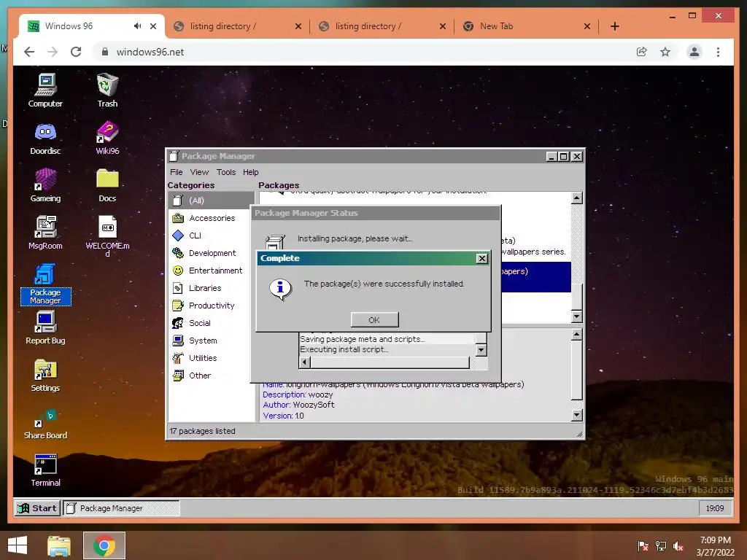Open the Wiki96 book icon
Screen dimensions: 747x560
[x=107, y=138]
